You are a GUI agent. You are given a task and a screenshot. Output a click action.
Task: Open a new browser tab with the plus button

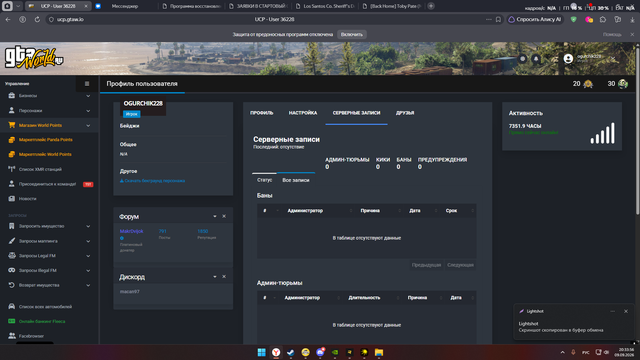coord(431,6)
